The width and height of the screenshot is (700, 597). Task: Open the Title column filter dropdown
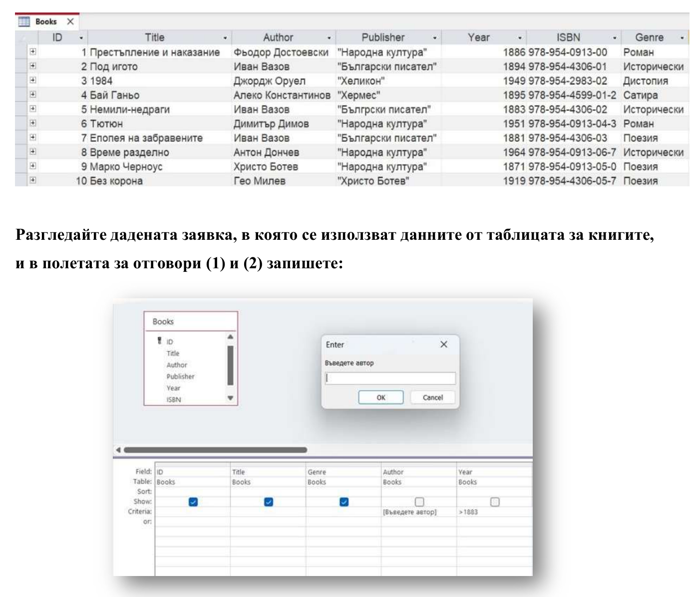(225, 38)
